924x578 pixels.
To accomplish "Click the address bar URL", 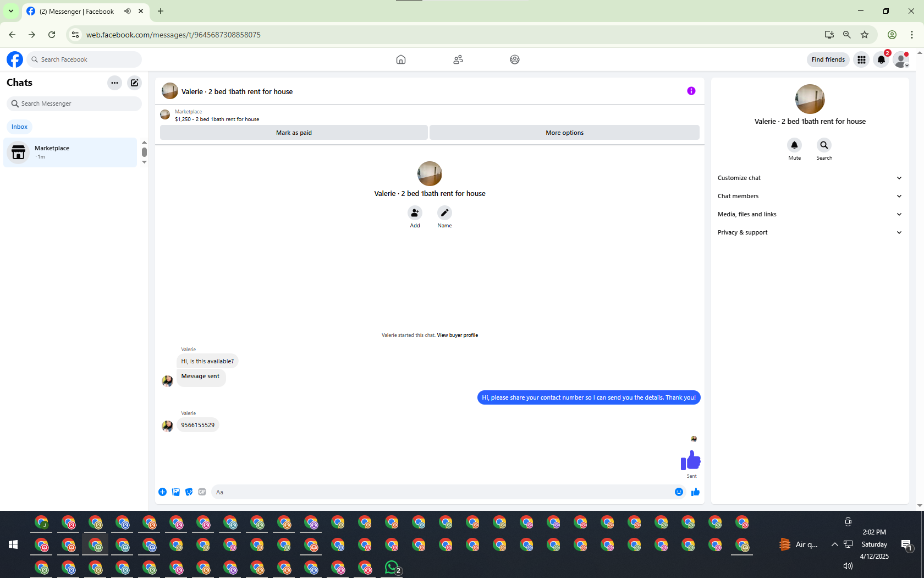I will (x=173, y=35).
